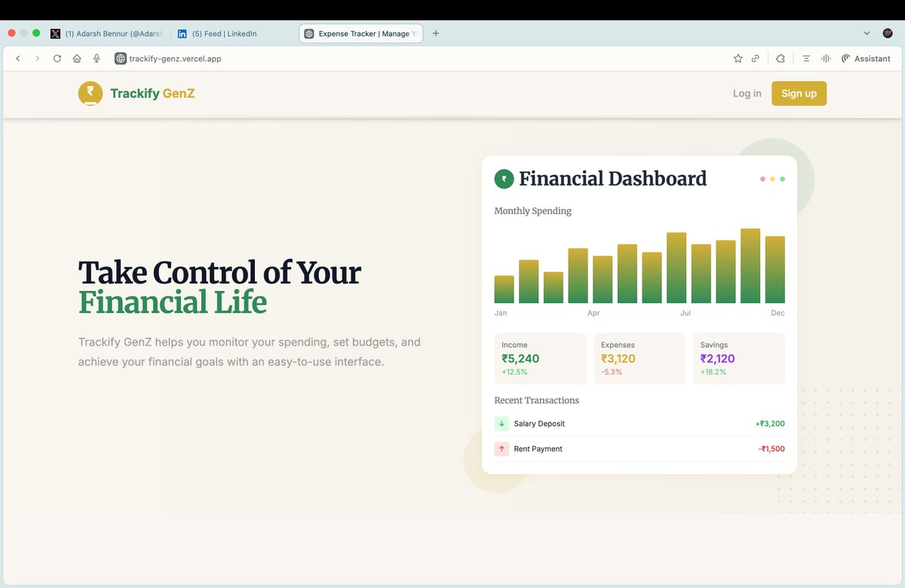905x588 pixels.
Task: Click the Dec axis label on chart
Action: tap(778, 313)
